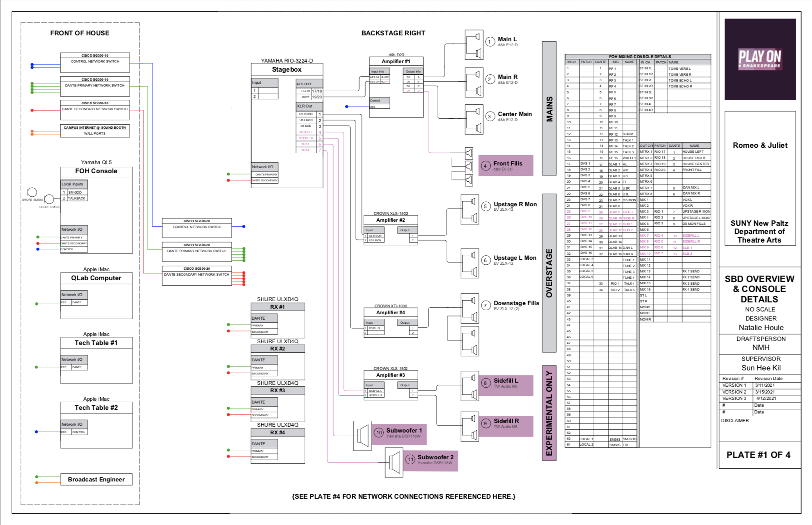Viewport: 812px width, 525px height.
Task: Select the vertical OVERSTAGE label bar
Action: [549, 273]
